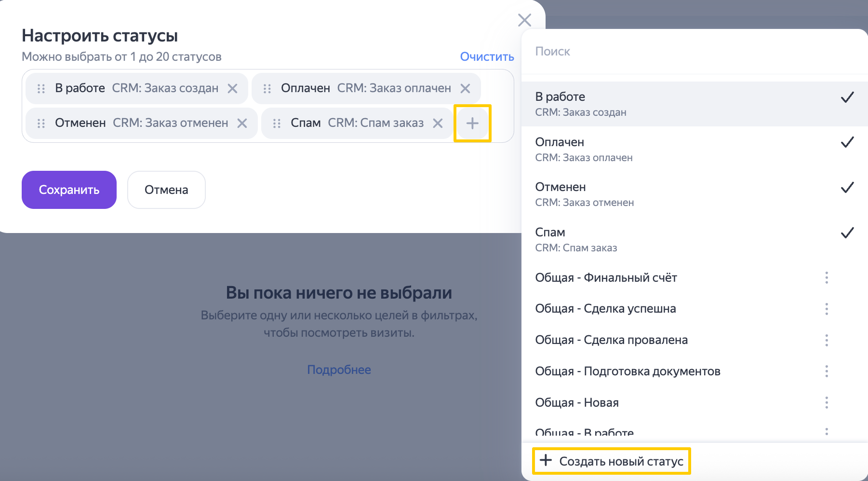Screen dimensions: 868x481
Task: Remove the "Спам" status chip
Action: (x=438, y=124)
